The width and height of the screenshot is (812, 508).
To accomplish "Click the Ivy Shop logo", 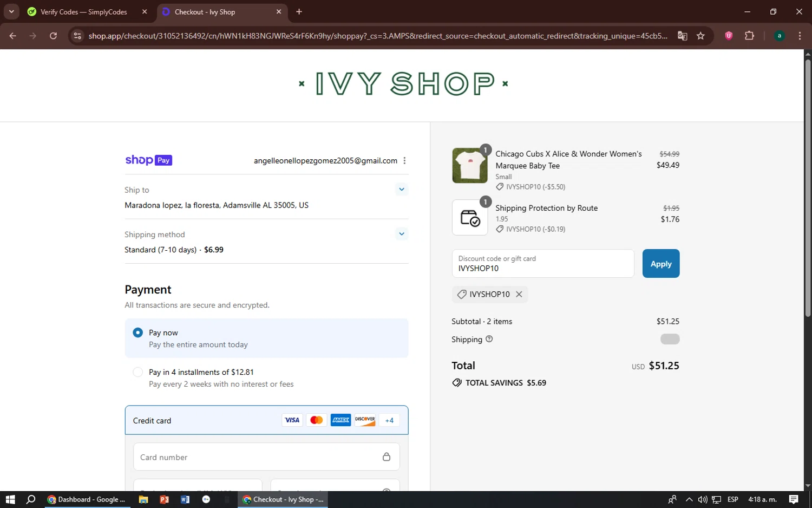I will click(404, 83).
